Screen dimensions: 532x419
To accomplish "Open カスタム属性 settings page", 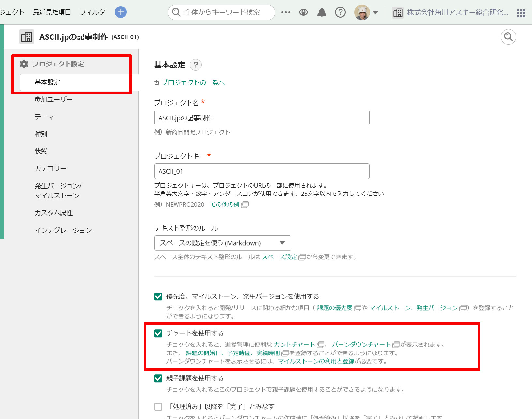I will [53, 213].
